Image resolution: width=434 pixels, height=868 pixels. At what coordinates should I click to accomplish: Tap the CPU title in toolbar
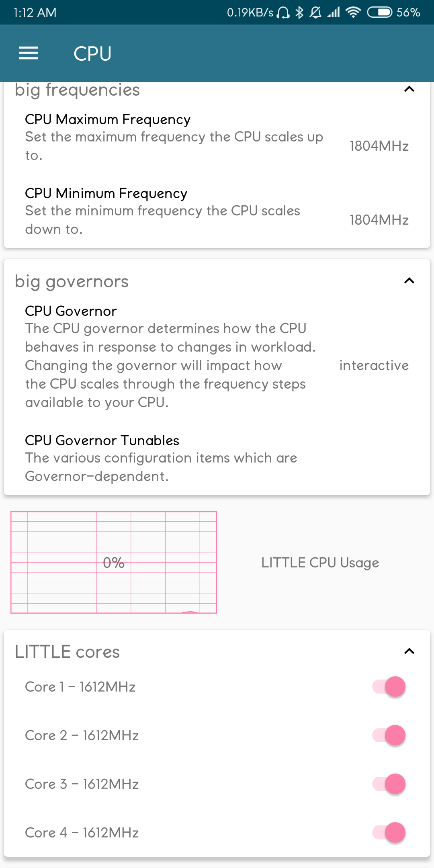click(x=92, y=53)
